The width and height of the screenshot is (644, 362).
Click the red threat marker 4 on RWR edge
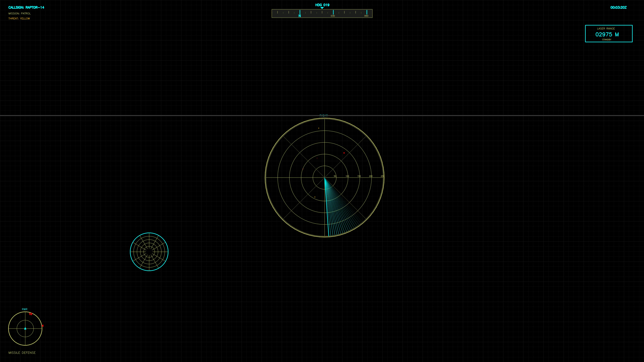click(x=43, y=326)
